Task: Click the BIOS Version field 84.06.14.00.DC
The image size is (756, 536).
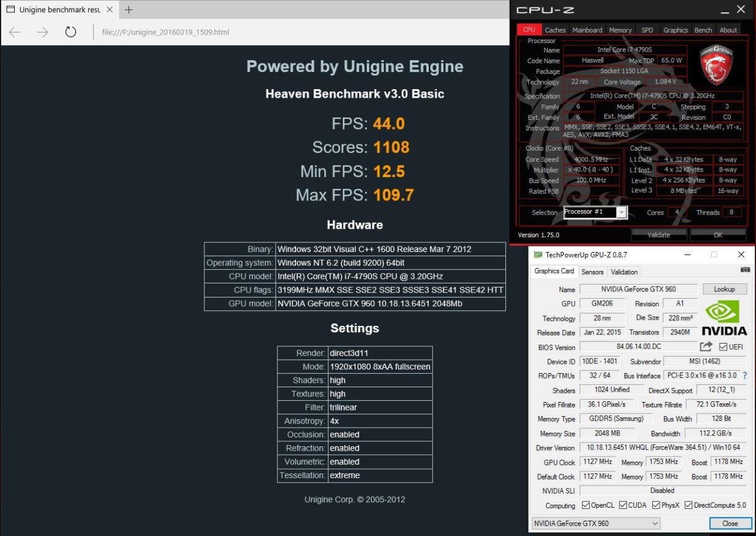Action: click(x=639, y=347)
